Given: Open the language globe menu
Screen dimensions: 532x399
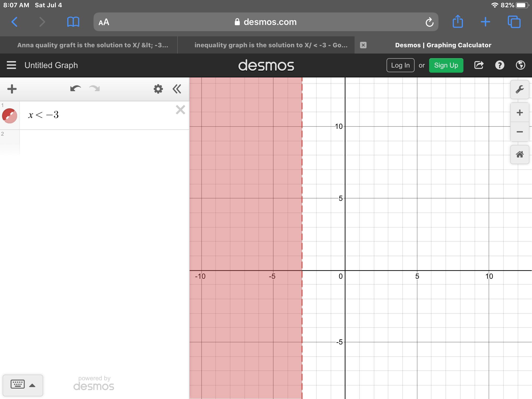Looking at the screenshot, I should (x=520, y=65).
